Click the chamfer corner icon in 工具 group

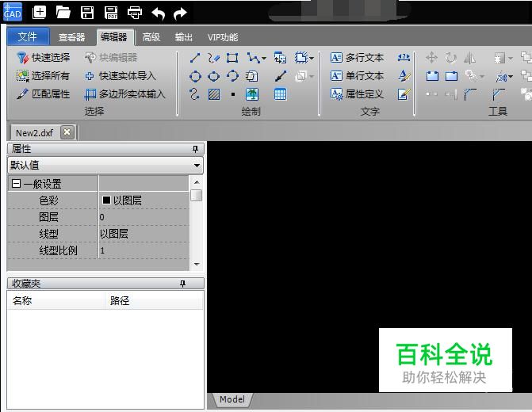point(499,94)
